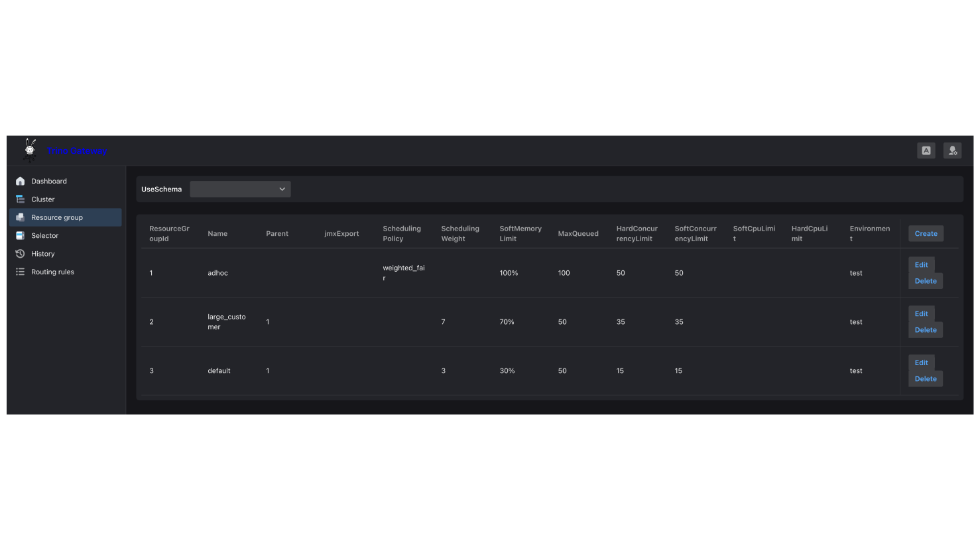Click the Routing rules list icon

click(x=20, y=272)
